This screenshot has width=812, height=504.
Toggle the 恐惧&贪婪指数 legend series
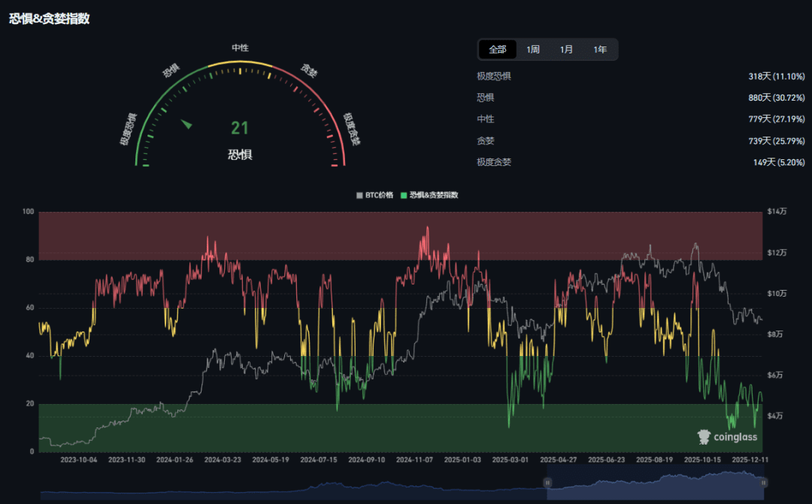tap(429, 195)
